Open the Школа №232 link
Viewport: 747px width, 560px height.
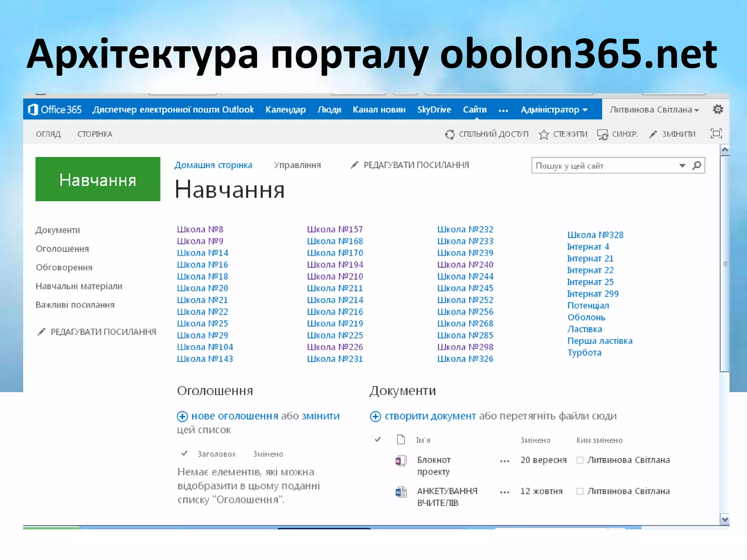pos(465,229)
